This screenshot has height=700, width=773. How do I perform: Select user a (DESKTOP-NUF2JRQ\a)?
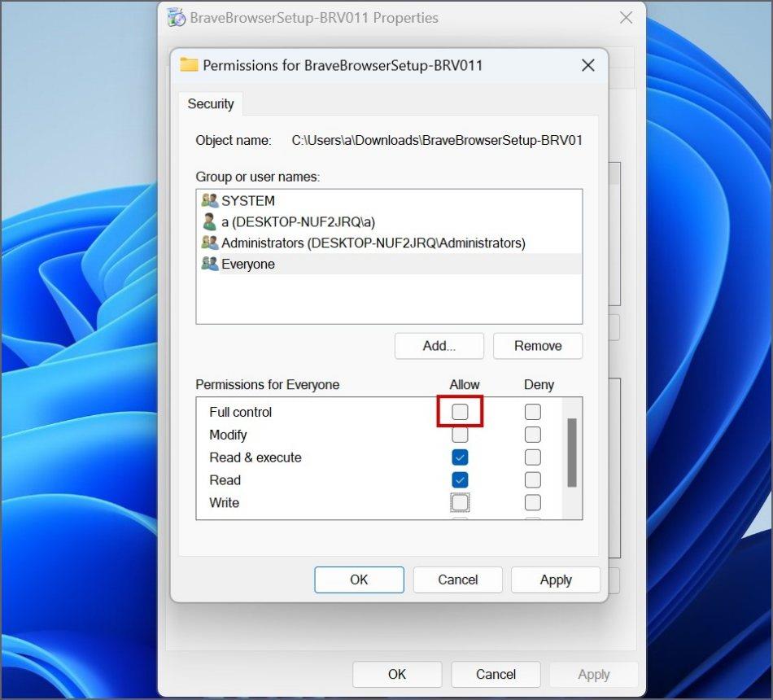point(389,221)
